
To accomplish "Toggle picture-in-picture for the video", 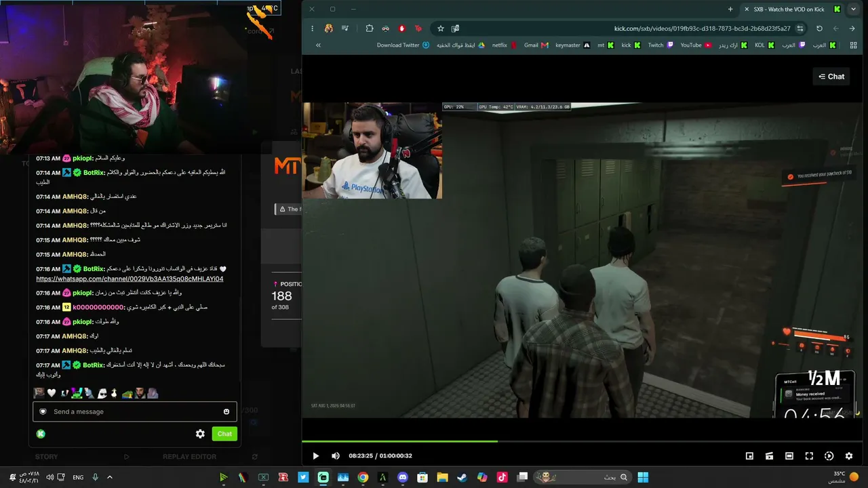I will [749, 456].
